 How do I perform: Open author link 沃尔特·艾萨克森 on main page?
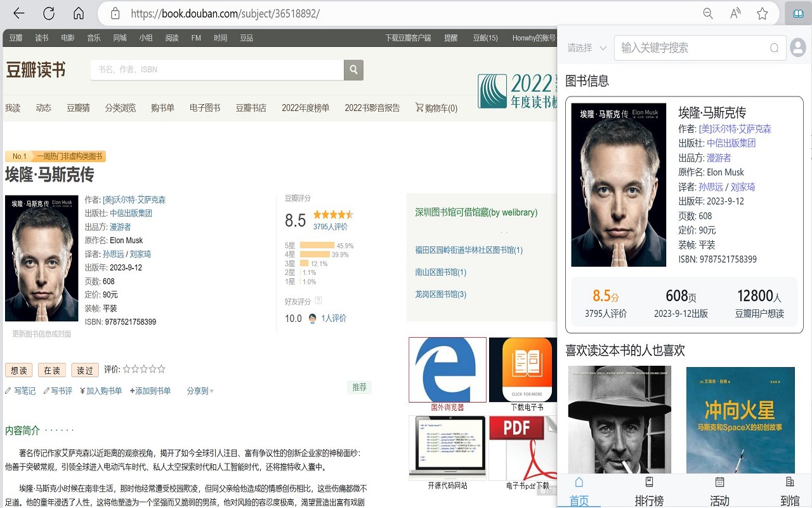[134, 199]
